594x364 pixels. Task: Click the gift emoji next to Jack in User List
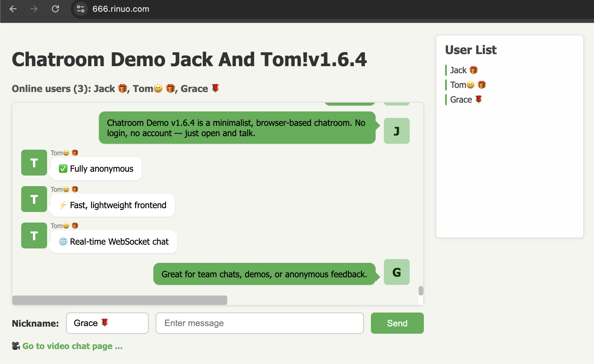pos(473,70)
